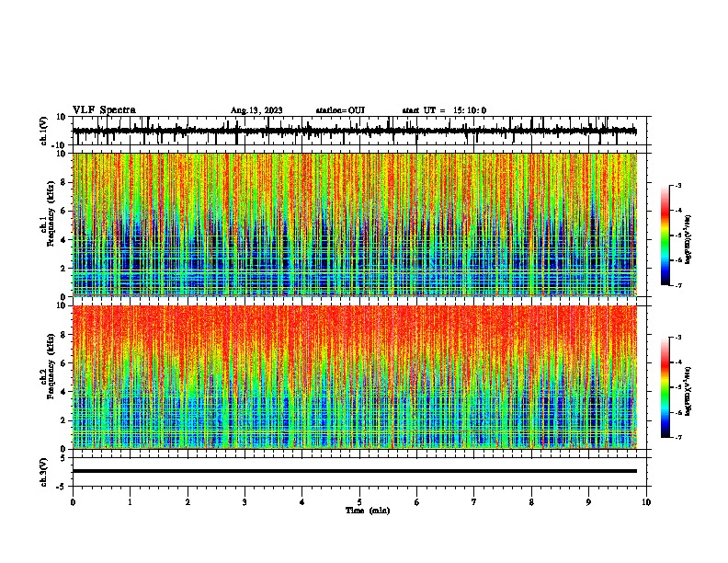This screenshot has width=728, height=563.
Task: Click the ch.2 colorbar log(PSD) label
Action: [688, 391]
